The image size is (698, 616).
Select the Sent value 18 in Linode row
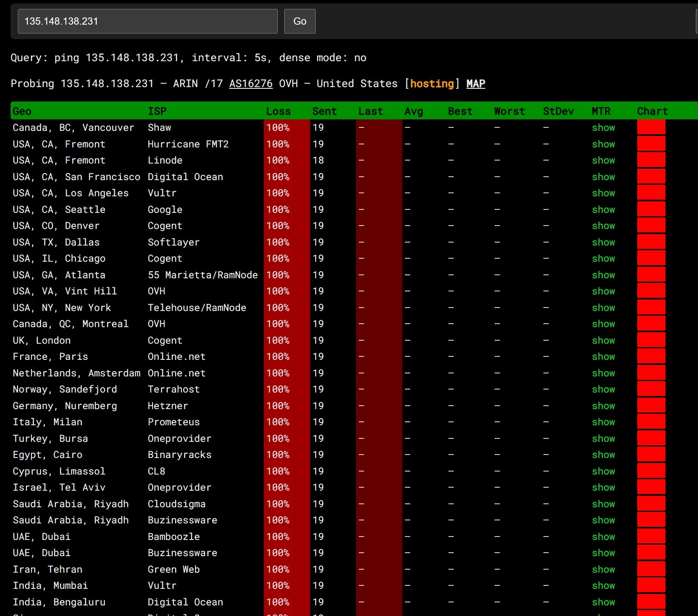[x=318, y=161]
